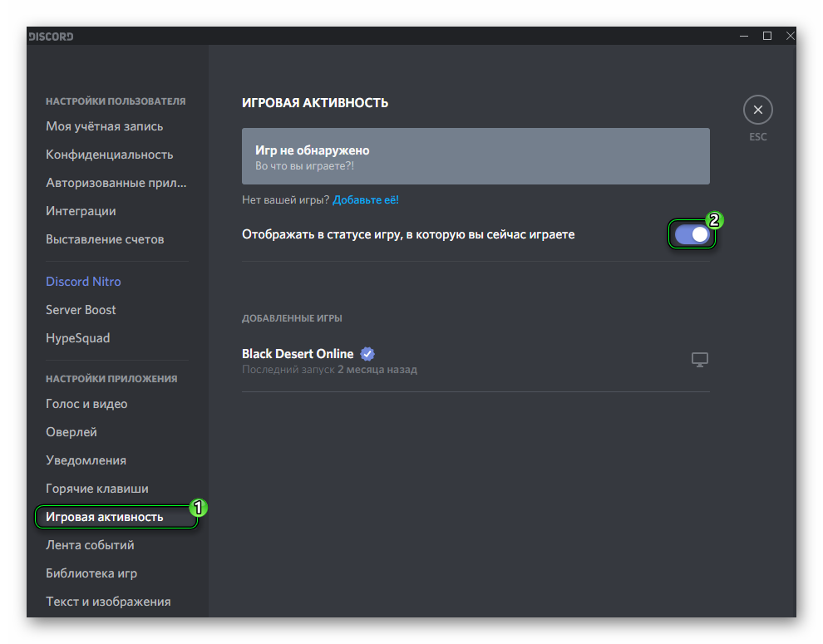The height and width of the screenshot is (644, 823).
Task: Open Server Boost section
Action: (81, 310)
